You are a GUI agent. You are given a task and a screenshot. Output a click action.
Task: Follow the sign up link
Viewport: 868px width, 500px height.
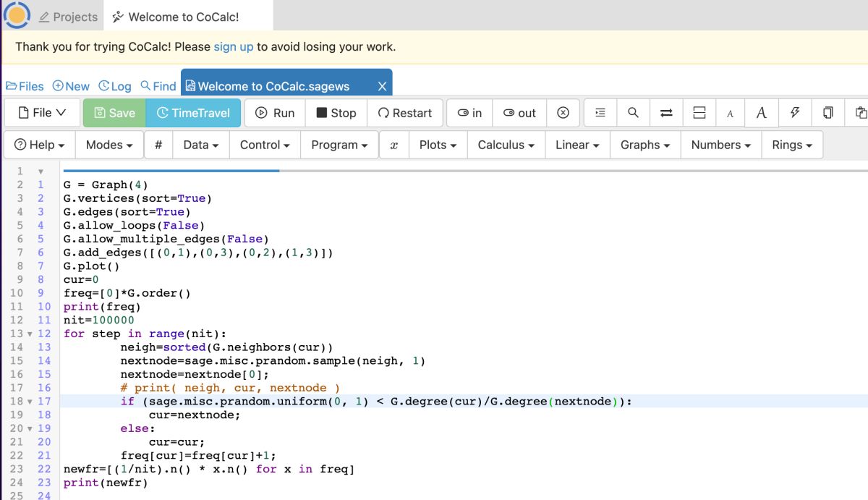click(233, 46)
